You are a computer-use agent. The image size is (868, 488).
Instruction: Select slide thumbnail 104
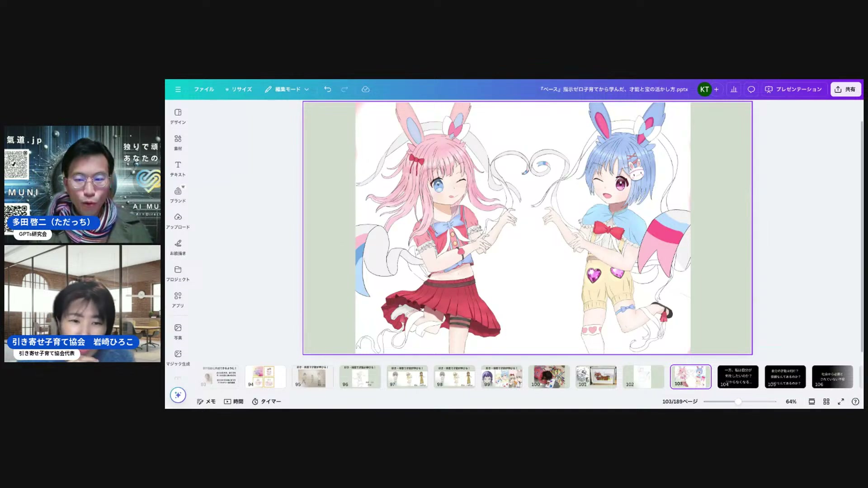pos(738,377)
